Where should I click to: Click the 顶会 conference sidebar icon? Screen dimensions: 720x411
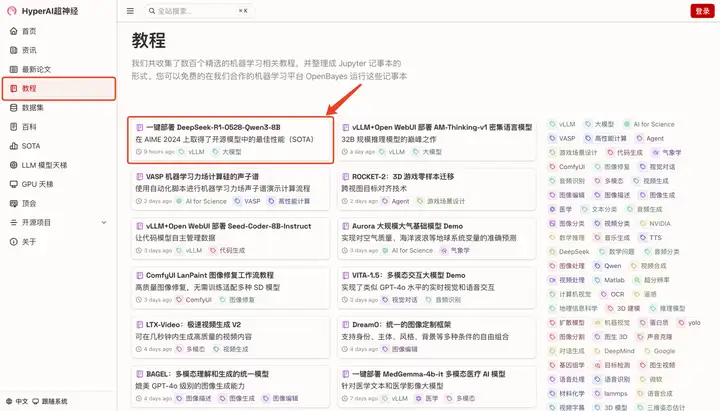click(x=14, y=203)
